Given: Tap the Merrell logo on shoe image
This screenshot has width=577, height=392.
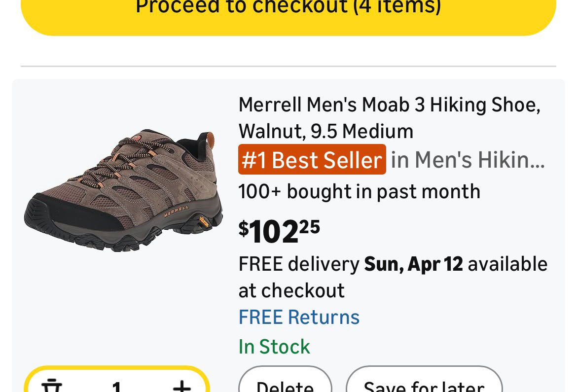Looking at the screenshot, I should [176, 211].
